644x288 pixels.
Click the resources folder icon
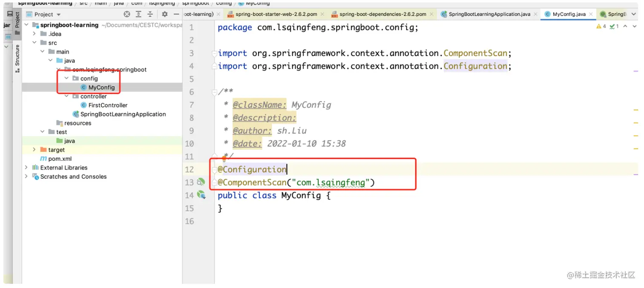[x=60, y=123]
